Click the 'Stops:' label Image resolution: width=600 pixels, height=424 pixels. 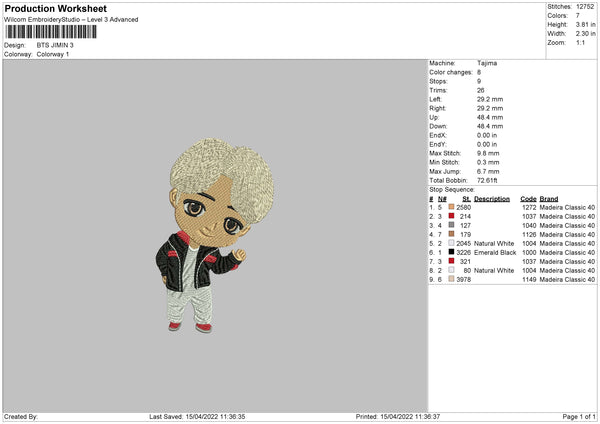438,82
